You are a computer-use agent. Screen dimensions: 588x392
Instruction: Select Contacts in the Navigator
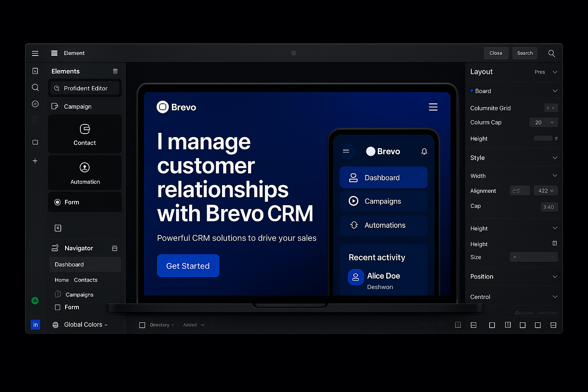pos(86,280)
